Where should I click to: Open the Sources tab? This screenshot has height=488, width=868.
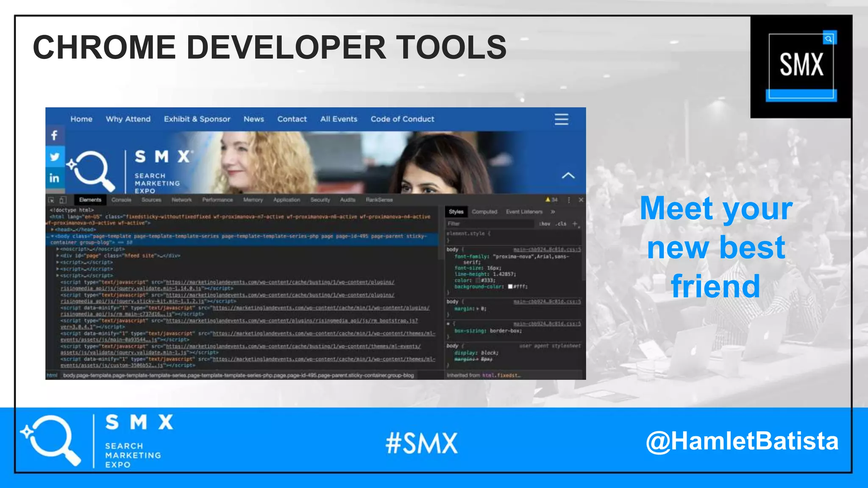(151, 200)
